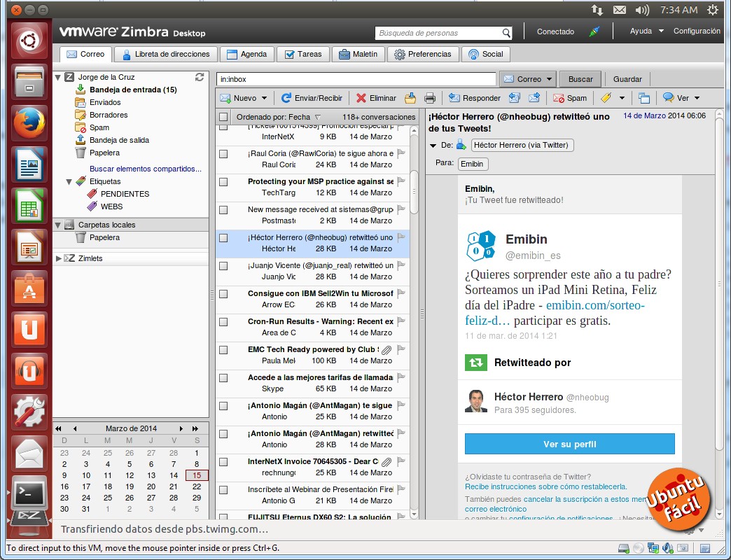Open the Terminal from the Ubuntu launcher
Image resolution: width=731 pixels, height=560 pixels.
(x=29, y=493)
